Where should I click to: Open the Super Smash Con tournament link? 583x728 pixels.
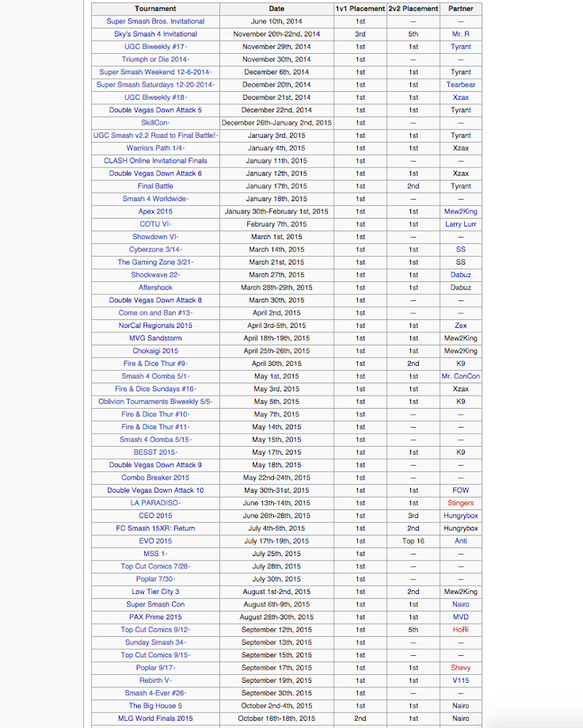coord(155,605)
